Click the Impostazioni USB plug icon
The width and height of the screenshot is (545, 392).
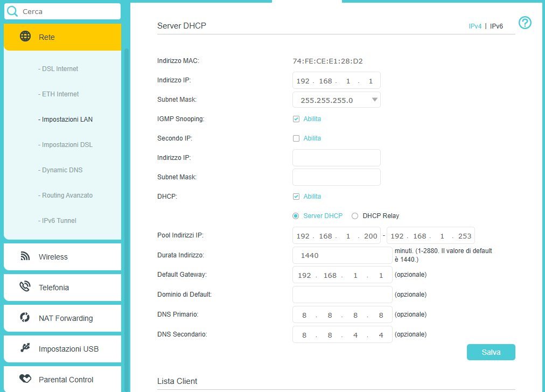[25, 348]
